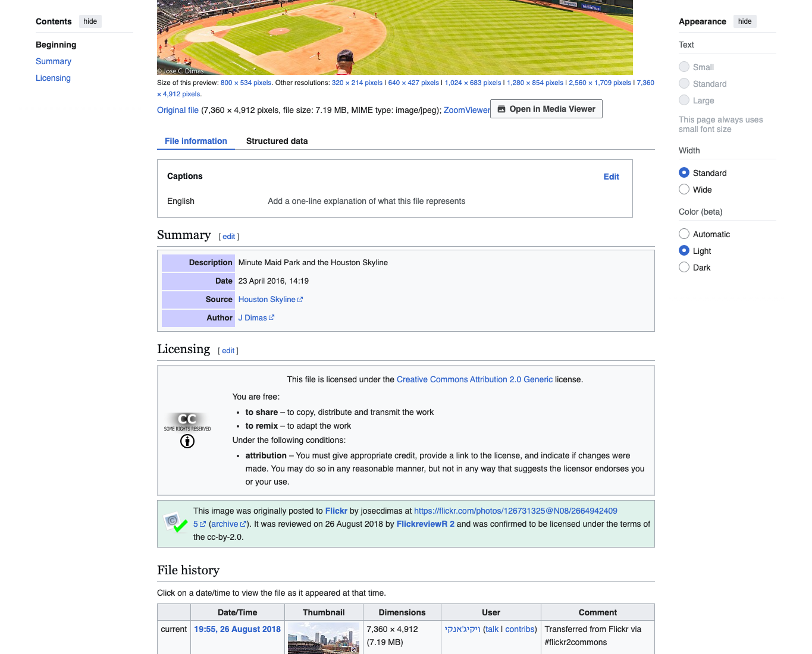Hide the Contents sidebar
This screenshot has height=654, width=812.
90,21
